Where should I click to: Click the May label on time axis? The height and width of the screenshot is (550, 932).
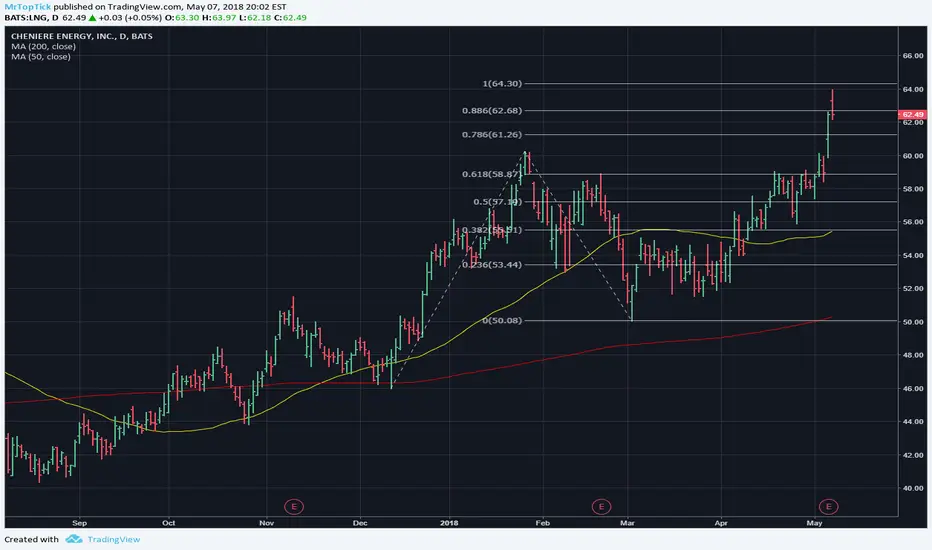[814, 523]
